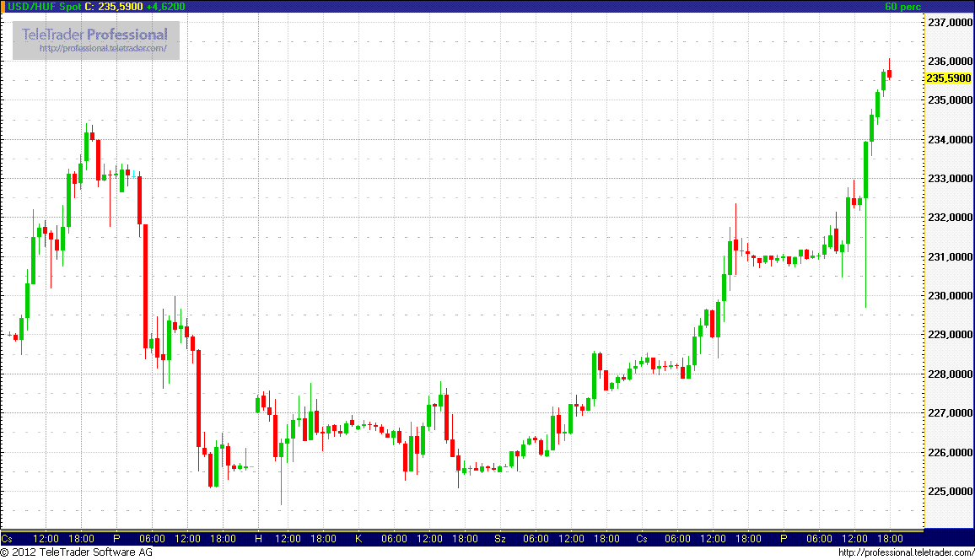Click the 236,0000 price axis label
The height and width of the screenshot is (560, 975).
tap(951, 61)
